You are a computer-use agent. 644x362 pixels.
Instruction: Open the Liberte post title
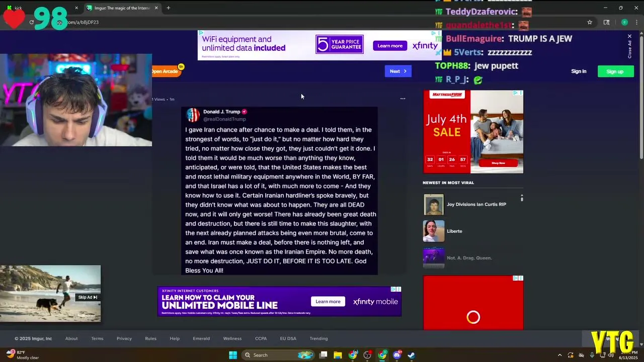pyautogui.click(x=454, y=231)
